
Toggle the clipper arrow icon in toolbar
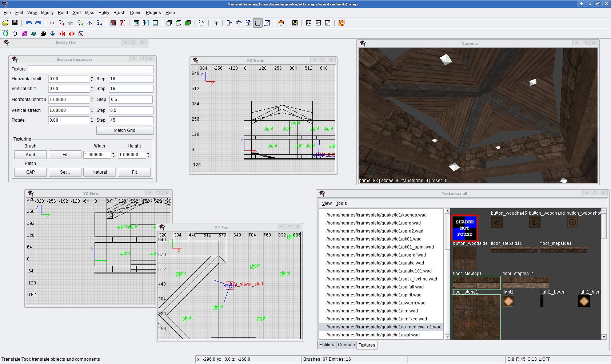pos(216,23)
